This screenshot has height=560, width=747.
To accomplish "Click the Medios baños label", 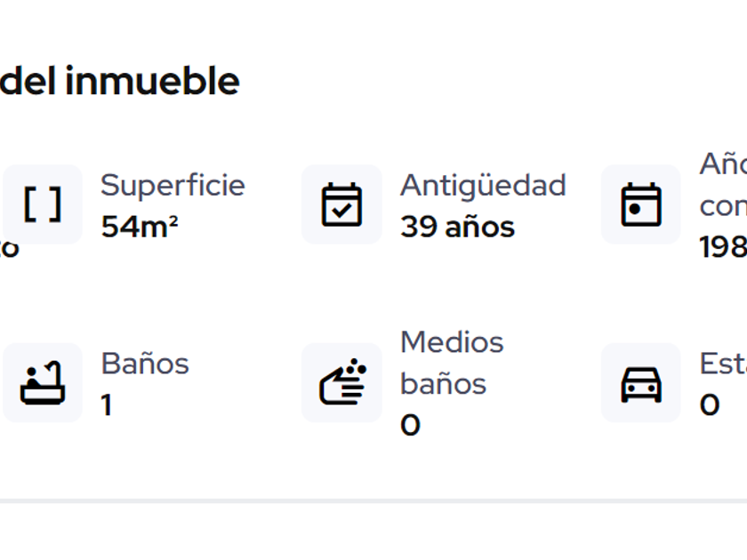I will 451,363.
